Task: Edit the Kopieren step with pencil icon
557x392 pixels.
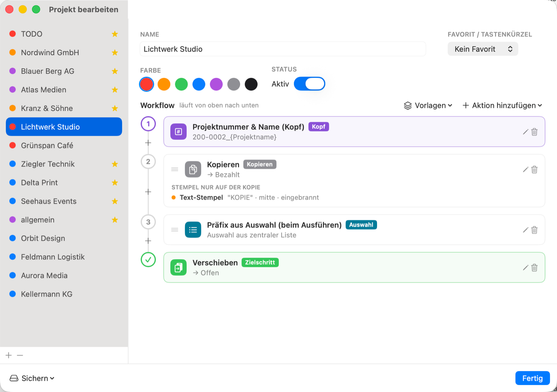Action: (526, 169)
